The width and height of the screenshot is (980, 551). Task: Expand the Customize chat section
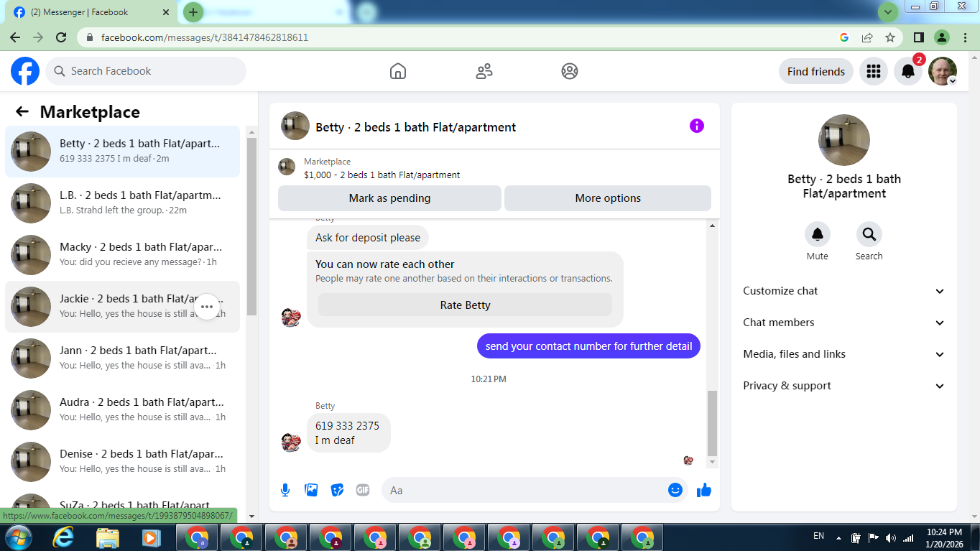tap(844, 291)
